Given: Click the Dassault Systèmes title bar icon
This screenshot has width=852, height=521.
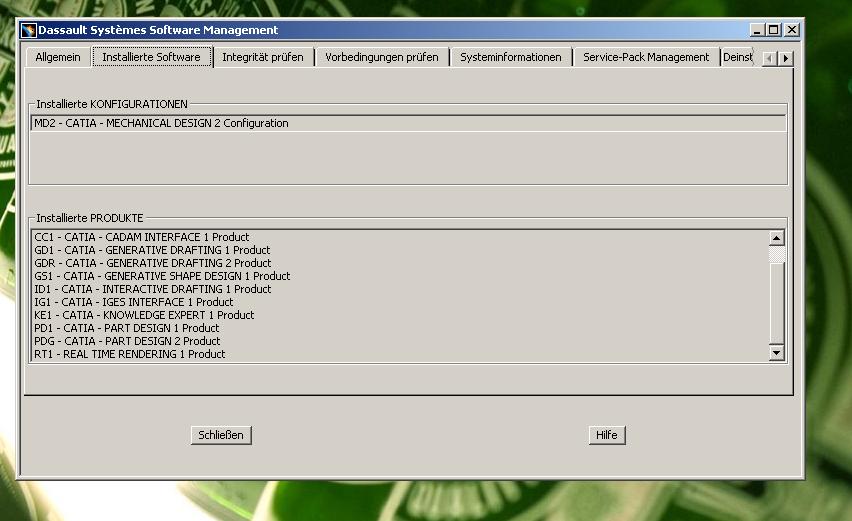Looking at the screenshot, I should click(28, 30).
